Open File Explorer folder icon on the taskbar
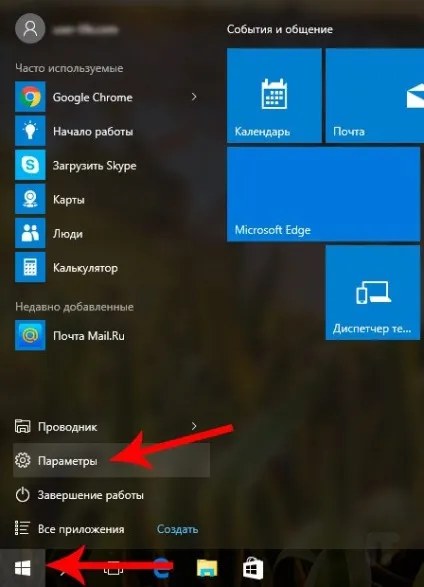The width and height of the screenshot is (424, 587). pyautogui.click(x=207, y=568)
